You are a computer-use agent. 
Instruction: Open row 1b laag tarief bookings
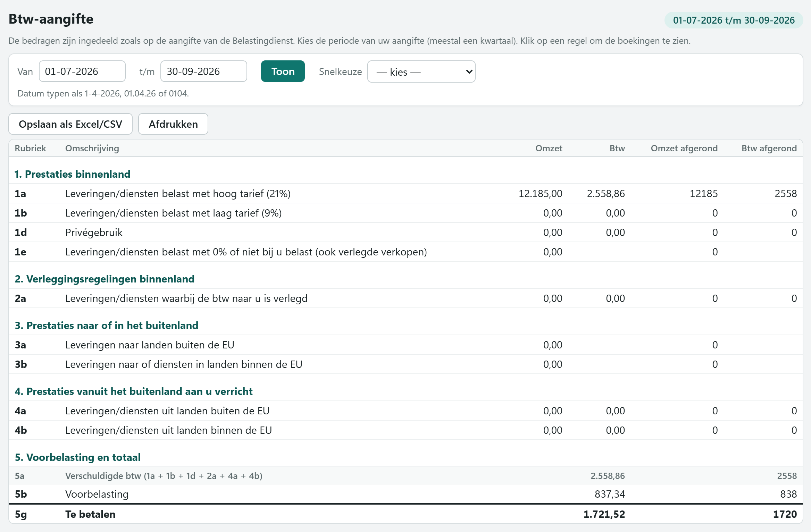405,213
